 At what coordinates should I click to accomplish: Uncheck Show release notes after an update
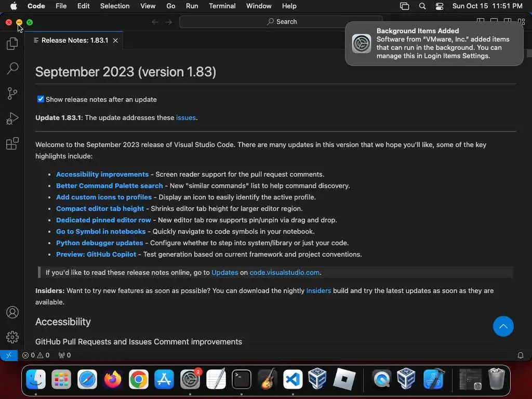click(x=41, y=99)
